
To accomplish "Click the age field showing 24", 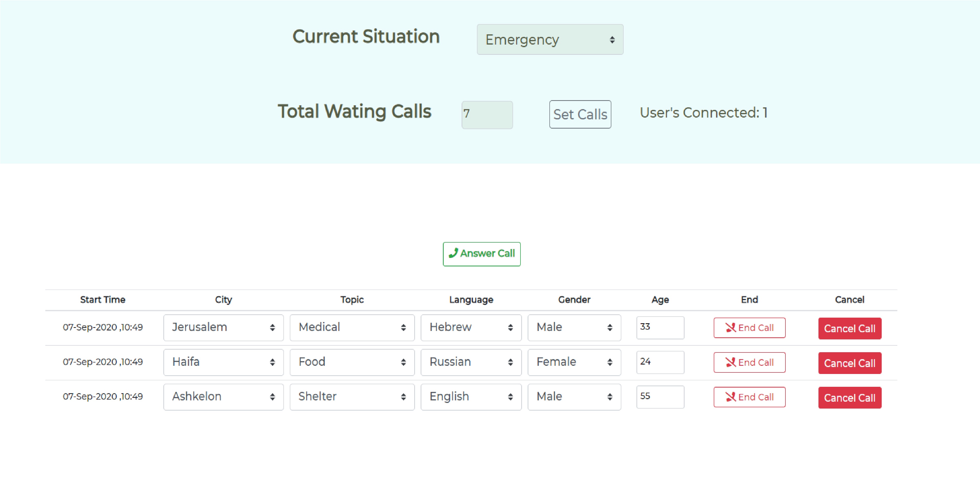I will point(660,362).
